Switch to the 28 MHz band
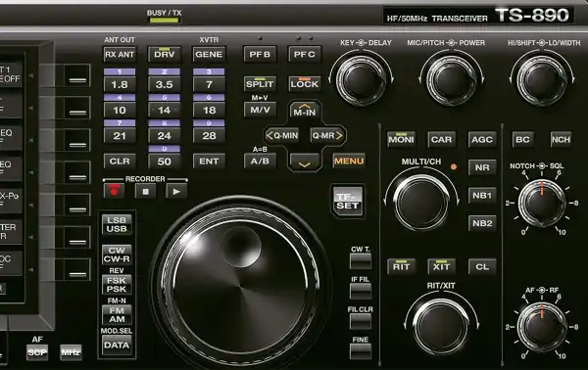588x370 pixels. click(209, 135)
